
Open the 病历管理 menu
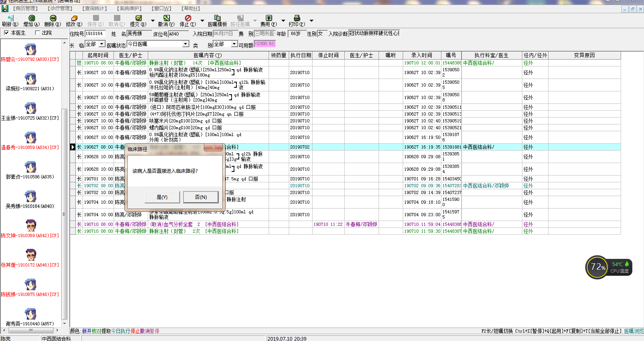coord(25,8)
